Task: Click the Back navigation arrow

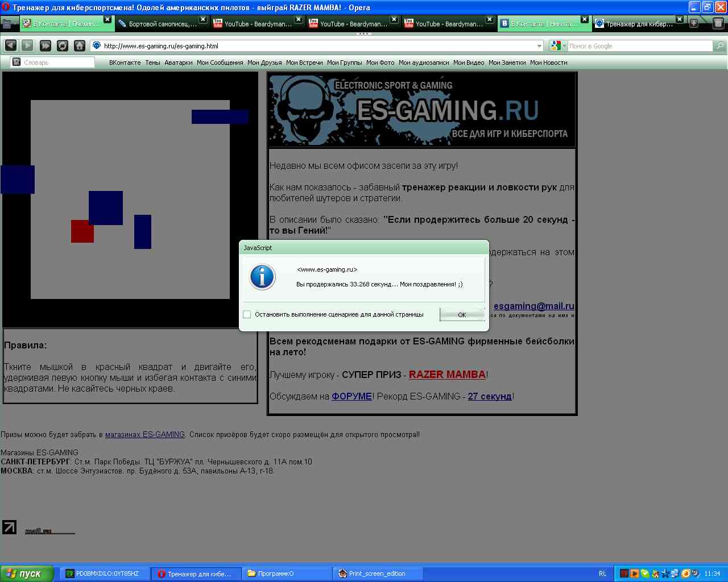Action: 10,45
